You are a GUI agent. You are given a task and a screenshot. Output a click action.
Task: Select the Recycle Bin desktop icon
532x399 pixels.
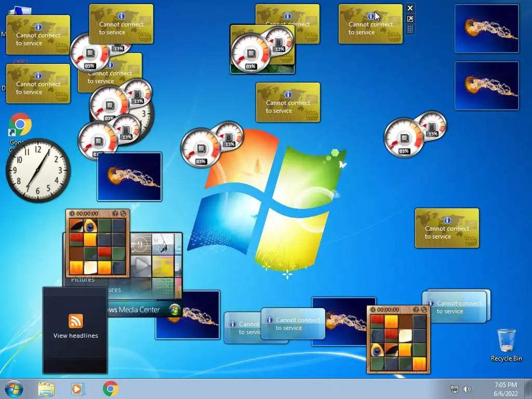point(506,345)
